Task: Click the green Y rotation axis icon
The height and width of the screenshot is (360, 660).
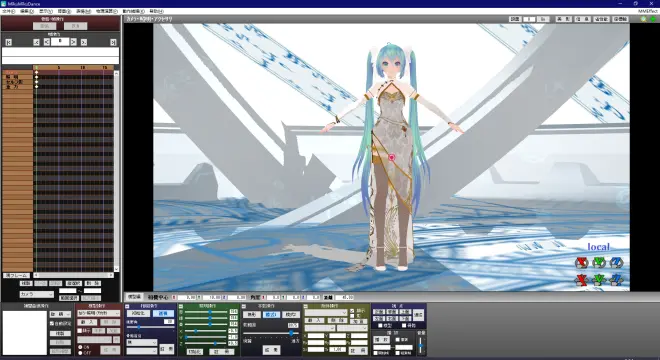Action: [x=599, y=263]
